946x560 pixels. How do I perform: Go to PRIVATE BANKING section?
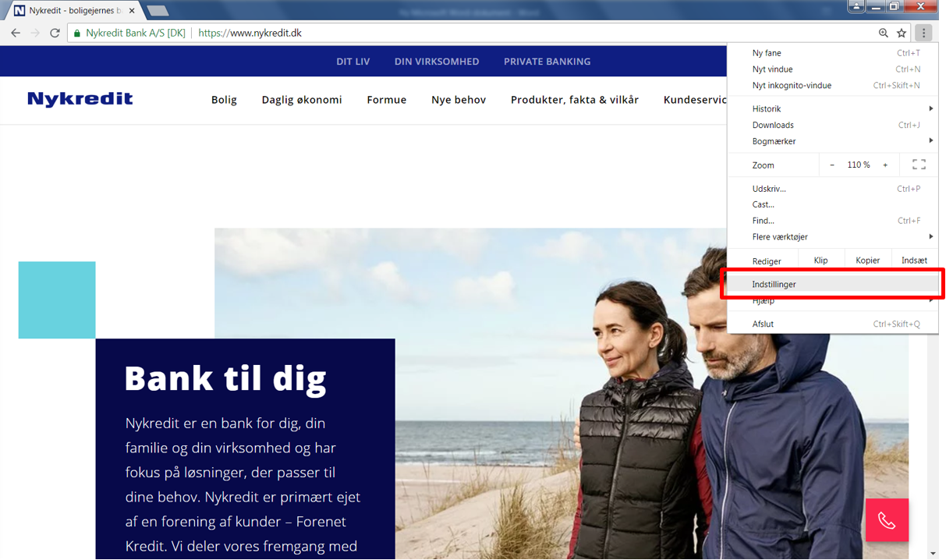[x=547, y=62]
